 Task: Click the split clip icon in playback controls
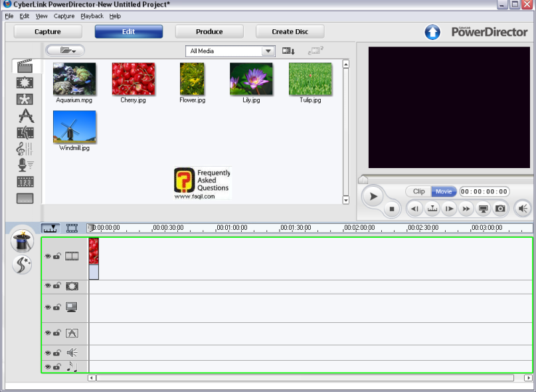(432, 209)
